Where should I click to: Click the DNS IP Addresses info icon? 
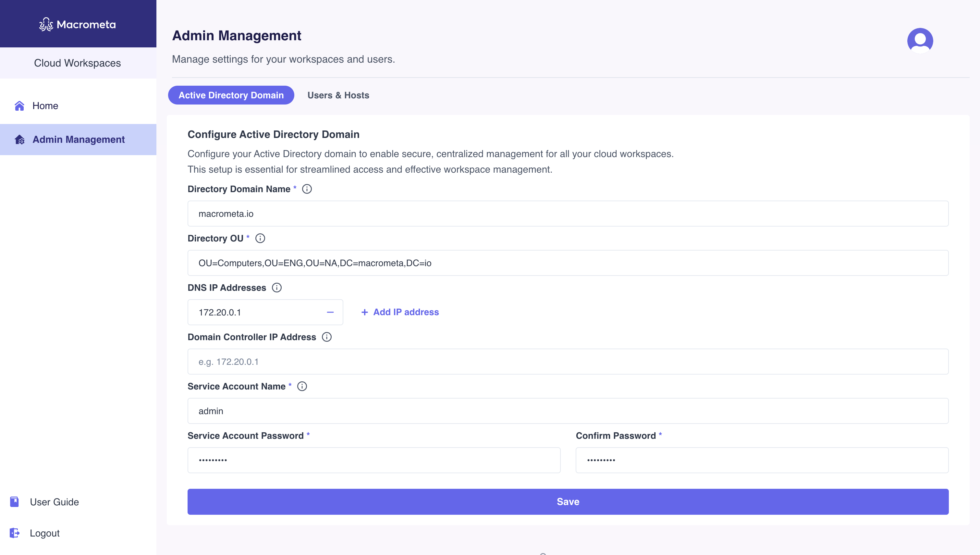point(276,288)
